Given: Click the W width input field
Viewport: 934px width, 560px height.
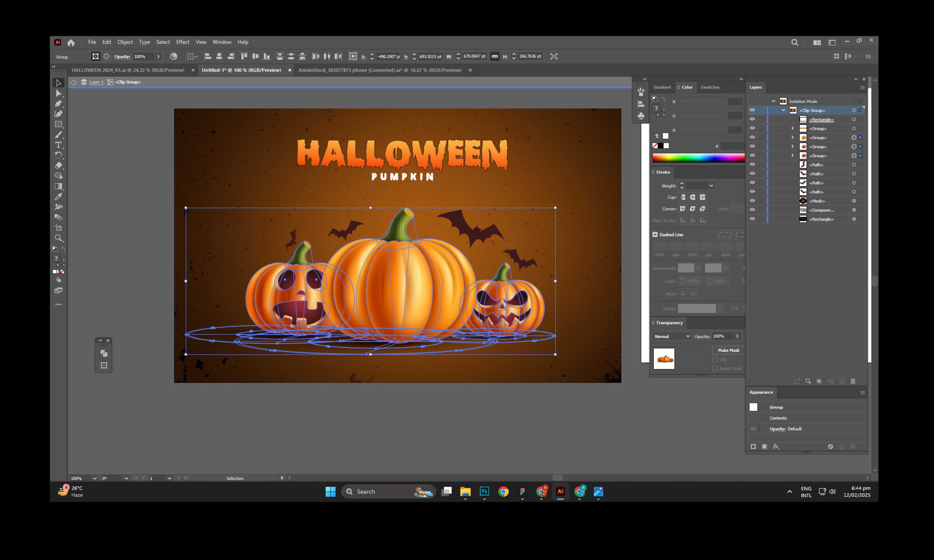Looking at the screenshot, I should [x=475, y=56].
